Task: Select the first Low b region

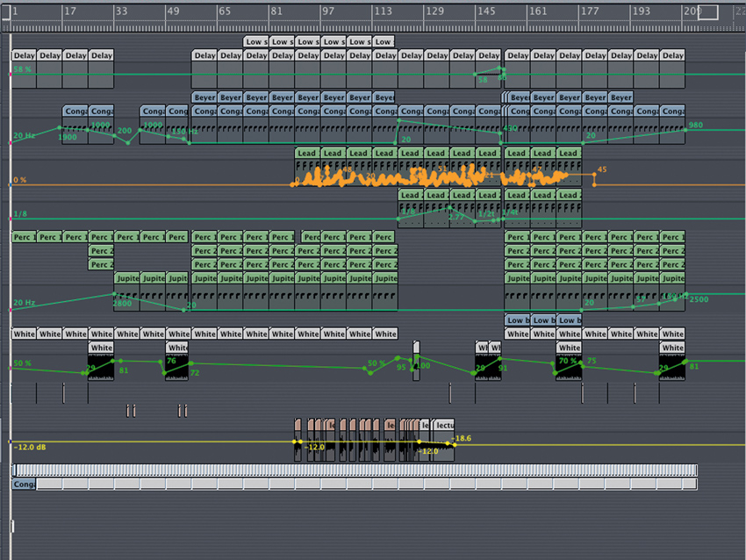Action: click(517, 320)
